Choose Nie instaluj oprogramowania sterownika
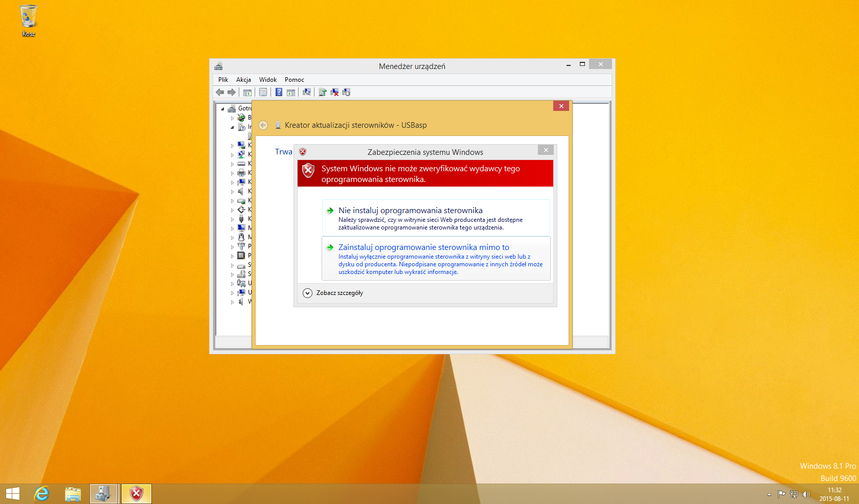859x504 pixels. tap(436, 218)
